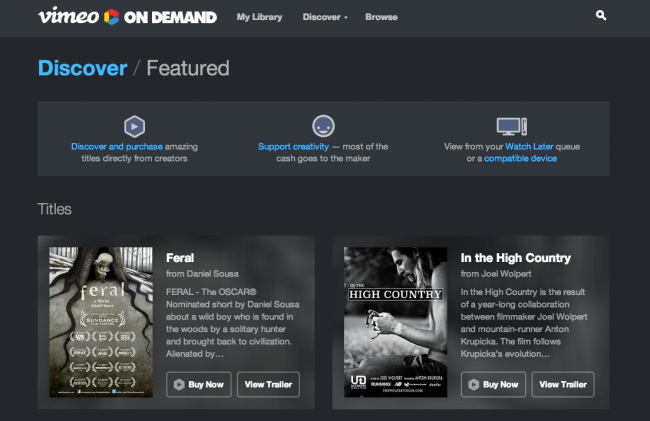
Task: Click the Vimeo On Demand logo
Action: point(127,16)
